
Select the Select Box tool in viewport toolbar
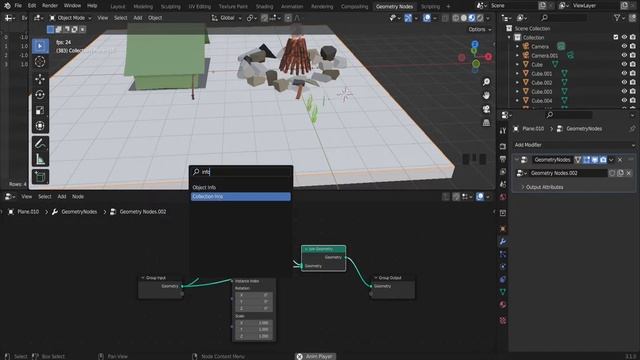coord(40,46)
